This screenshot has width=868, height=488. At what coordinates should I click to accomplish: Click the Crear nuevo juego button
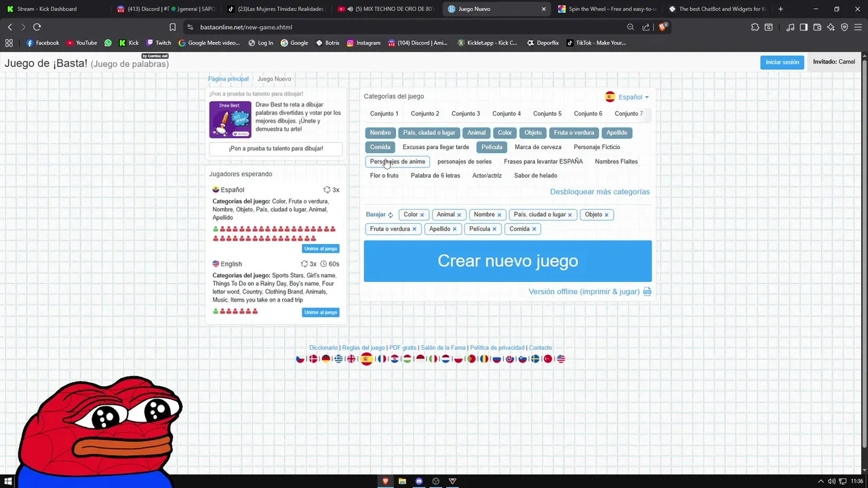coord(507,261)
